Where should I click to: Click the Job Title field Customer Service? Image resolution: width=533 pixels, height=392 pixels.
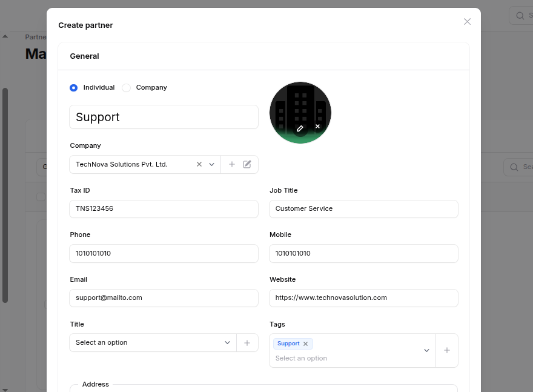[364, 209]
